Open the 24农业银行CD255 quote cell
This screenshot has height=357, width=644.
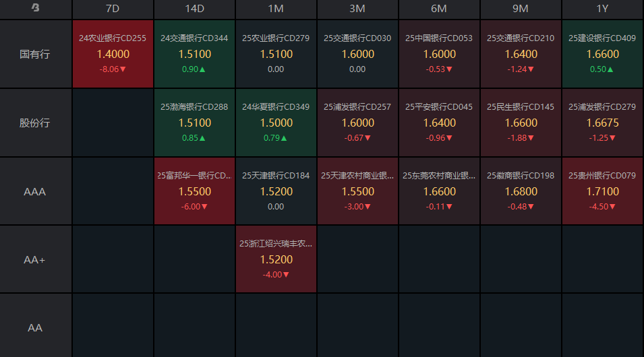[113, 54]
